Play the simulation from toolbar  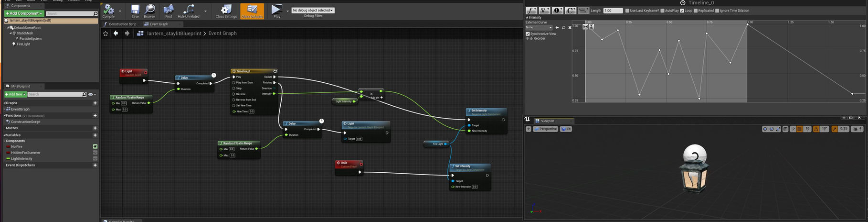(276, 11)
